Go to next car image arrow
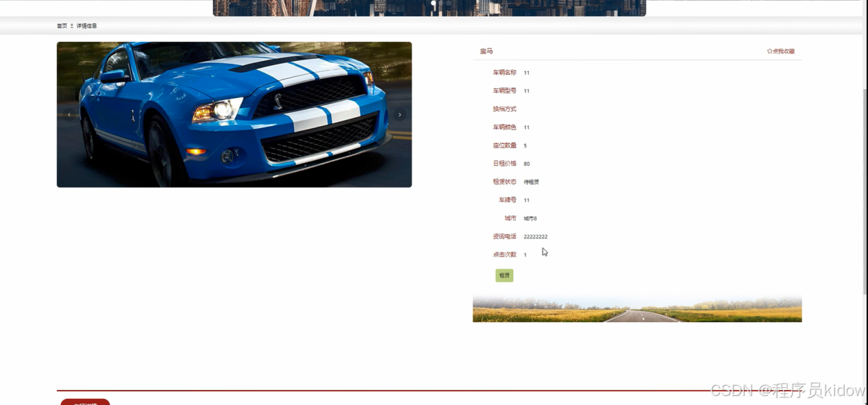The image size is (868, 405). (x=400, y=114)
